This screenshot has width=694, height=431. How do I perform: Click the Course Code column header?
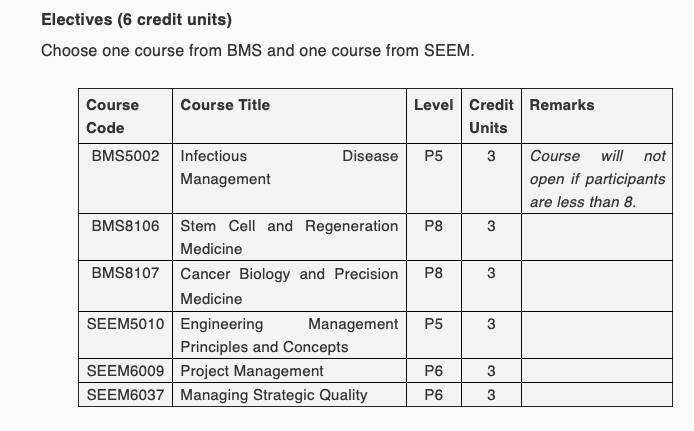pos(112,116)
